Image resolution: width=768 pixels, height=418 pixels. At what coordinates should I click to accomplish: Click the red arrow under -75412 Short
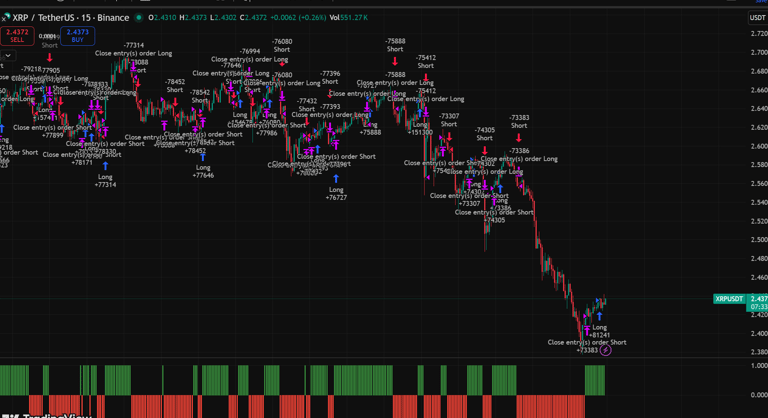pyautogui.click(x=426, y=77)
